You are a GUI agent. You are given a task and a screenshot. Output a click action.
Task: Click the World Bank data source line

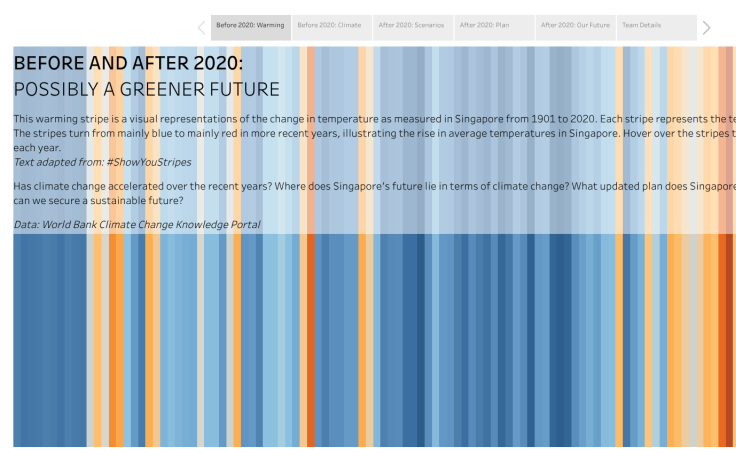click(137, 225)
